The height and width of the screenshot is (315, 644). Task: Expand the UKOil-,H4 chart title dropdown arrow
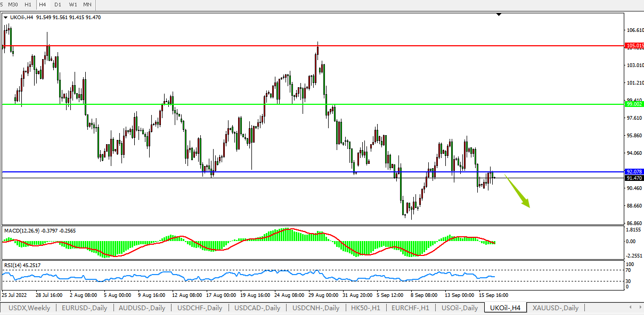6,18
